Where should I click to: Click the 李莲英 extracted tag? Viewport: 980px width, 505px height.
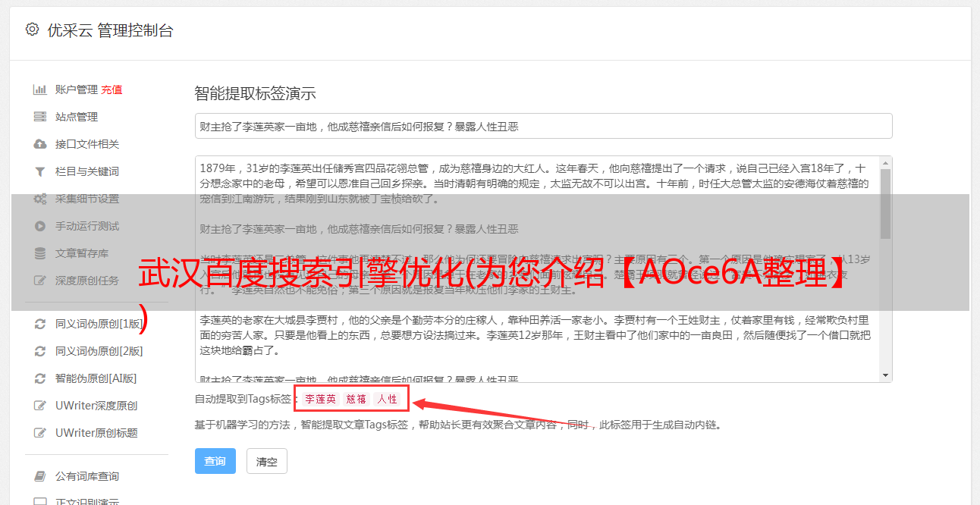[x=321, y=399]
